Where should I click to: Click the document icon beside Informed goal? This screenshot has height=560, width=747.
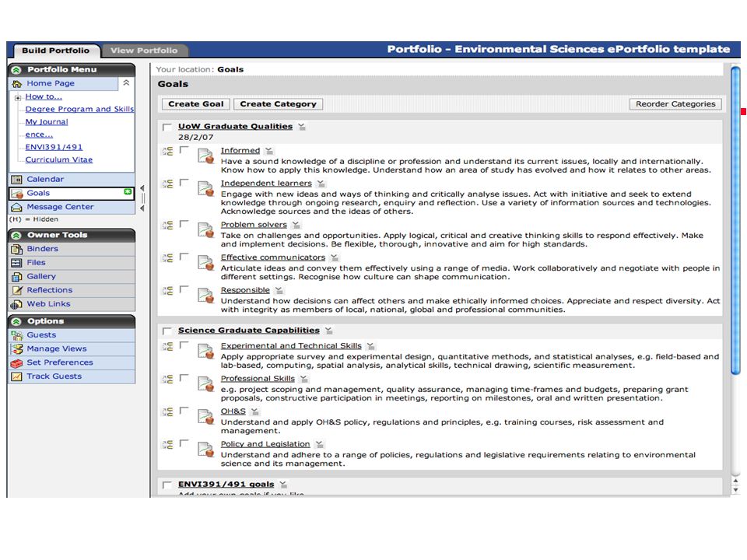point(205,156)
